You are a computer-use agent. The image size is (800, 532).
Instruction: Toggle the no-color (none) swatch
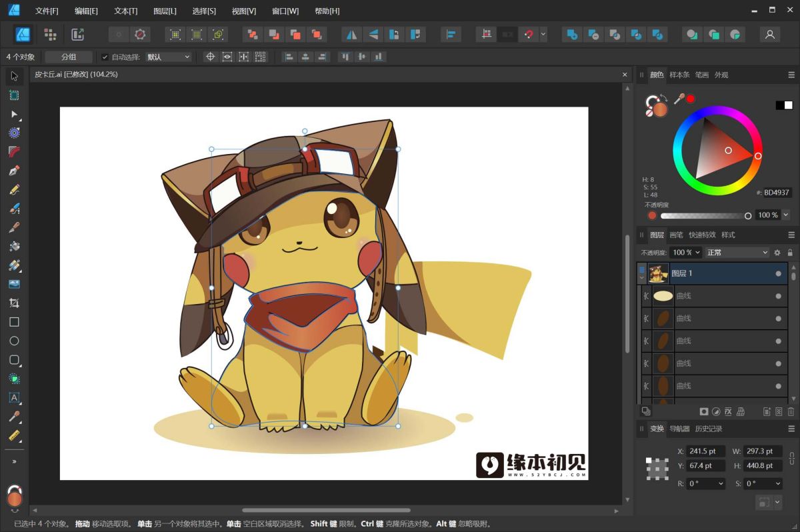(x=649, y=113)
